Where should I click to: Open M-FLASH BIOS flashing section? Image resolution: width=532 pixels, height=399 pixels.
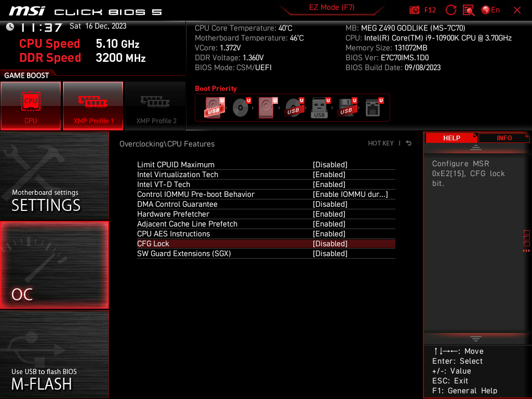click(54, 354)
